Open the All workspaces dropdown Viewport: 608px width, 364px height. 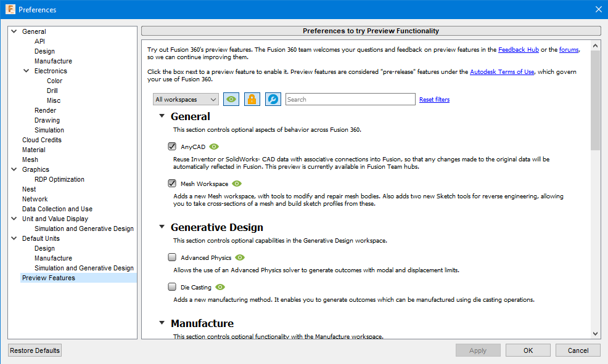coord(186,100)
